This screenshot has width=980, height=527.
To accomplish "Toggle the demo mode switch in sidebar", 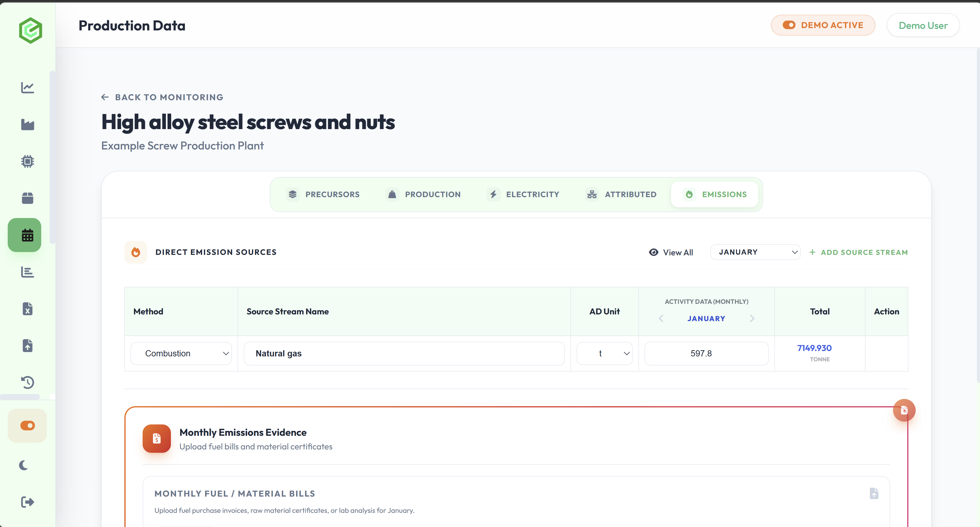I will (x=27, y=425).
